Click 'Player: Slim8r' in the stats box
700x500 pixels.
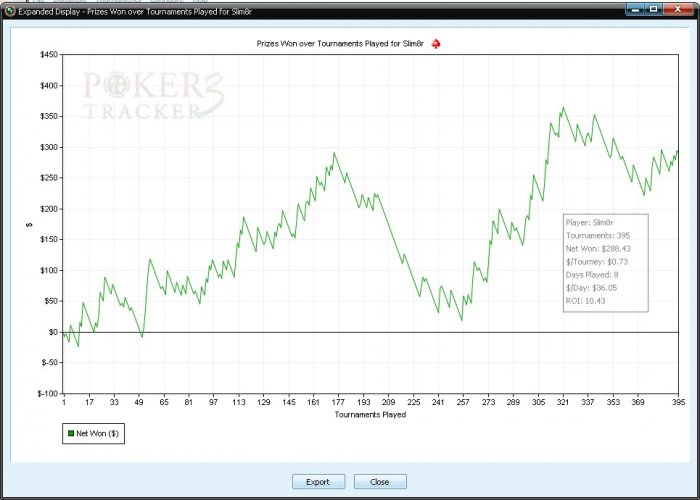[x=589, y=222]
